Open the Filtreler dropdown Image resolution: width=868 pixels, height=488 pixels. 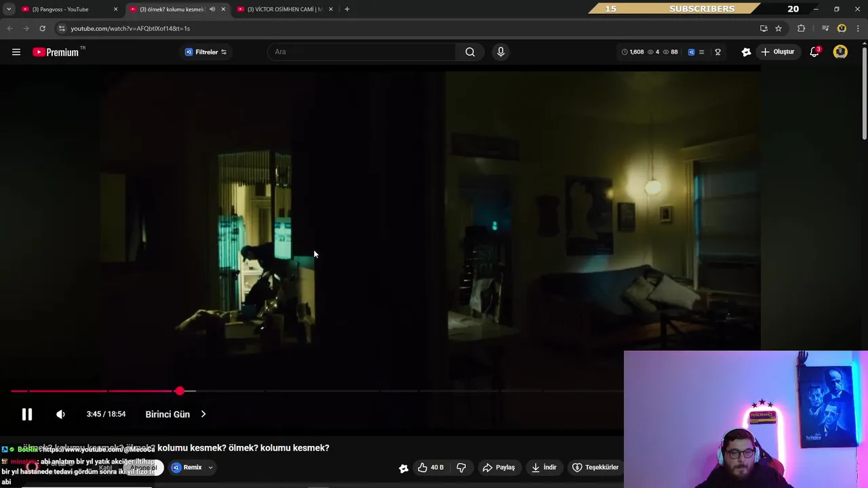tap(206, 52)
